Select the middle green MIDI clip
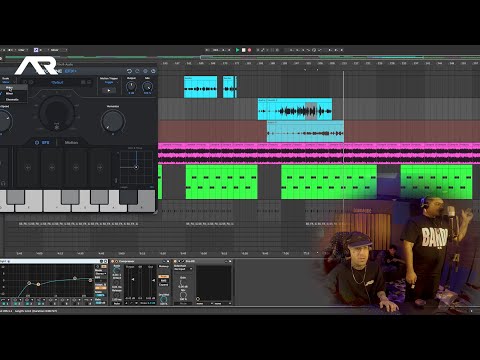The width and height of the screenshot is (480, 360). click(x=329, y=182)
